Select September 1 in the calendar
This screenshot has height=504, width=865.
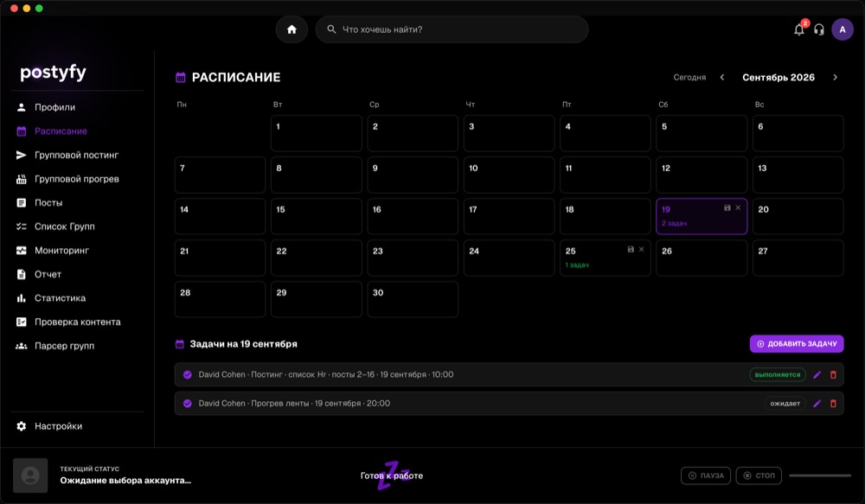(x=316, y=133)
